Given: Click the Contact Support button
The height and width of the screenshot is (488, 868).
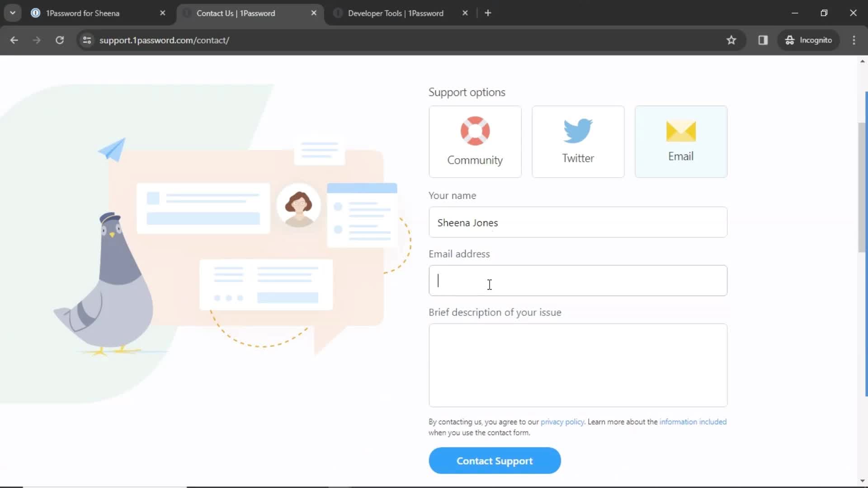Looking at the screenshot, I should [x=494, y=460].
